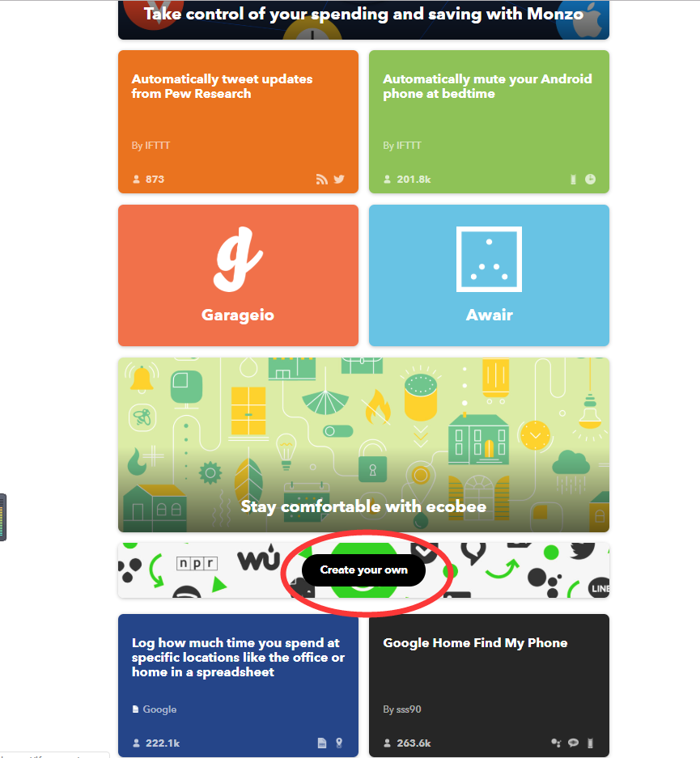The height and width of the screenshot is (758, 700).
Task: Click 'By IFTTT' on the Pew Research card
Action: pos(151,146)
